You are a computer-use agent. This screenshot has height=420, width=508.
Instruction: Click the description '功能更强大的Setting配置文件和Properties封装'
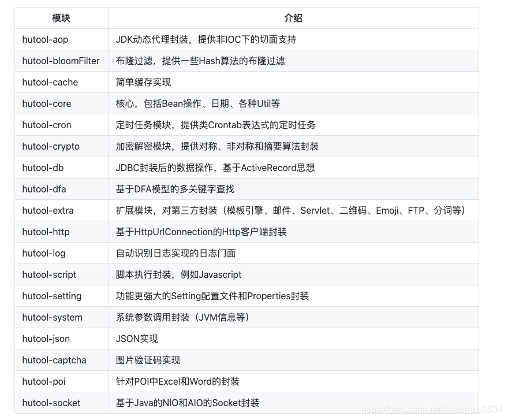click(x=212, y=296)
